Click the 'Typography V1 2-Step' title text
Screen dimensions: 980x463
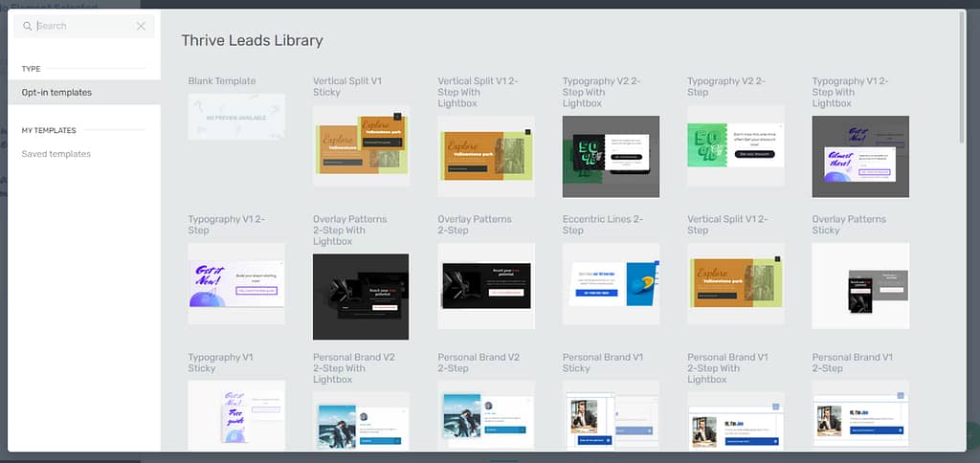coord(226,225)
